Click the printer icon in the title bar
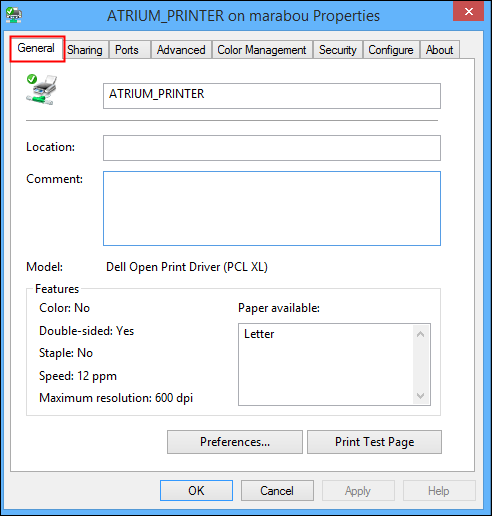Image resolution: width=492 pixels, height=516 pixels. point(14,15)
